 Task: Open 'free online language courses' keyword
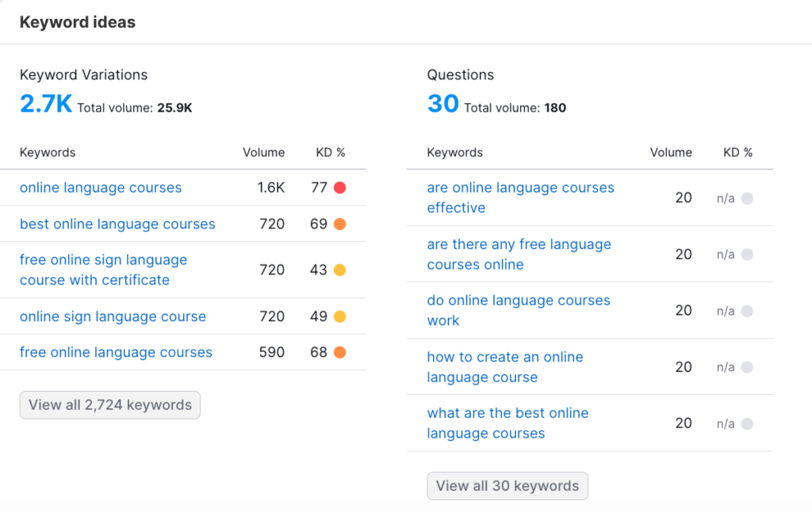pos(116,353)
